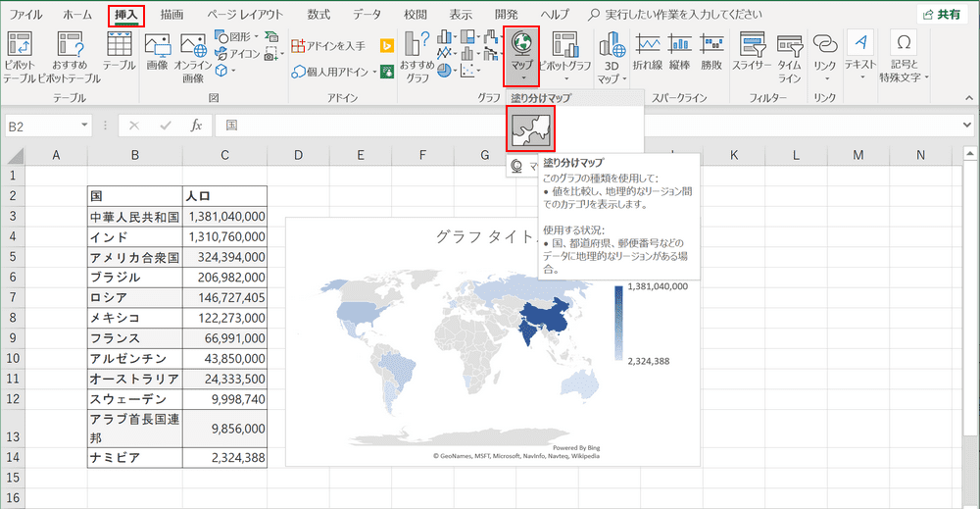980x509 pixels.
Task: Select the 人口 header cell
Action: coord(225,196)
